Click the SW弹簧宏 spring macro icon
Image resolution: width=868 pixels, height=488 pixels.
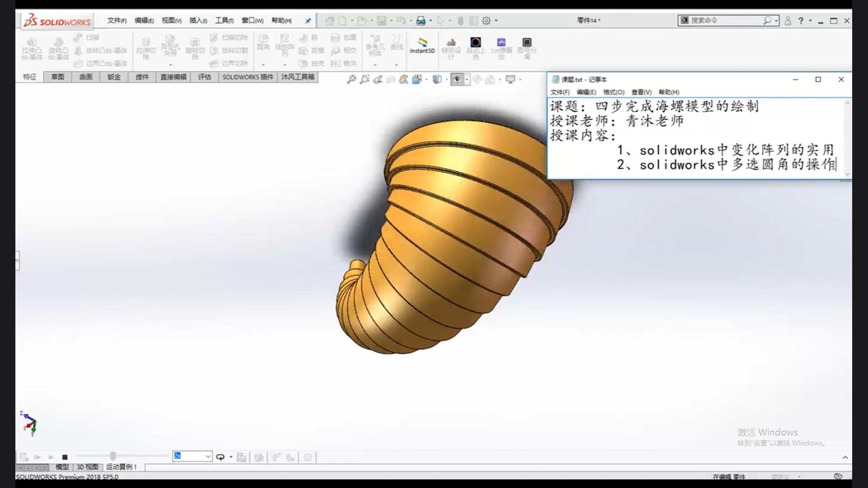coord(501,48)
